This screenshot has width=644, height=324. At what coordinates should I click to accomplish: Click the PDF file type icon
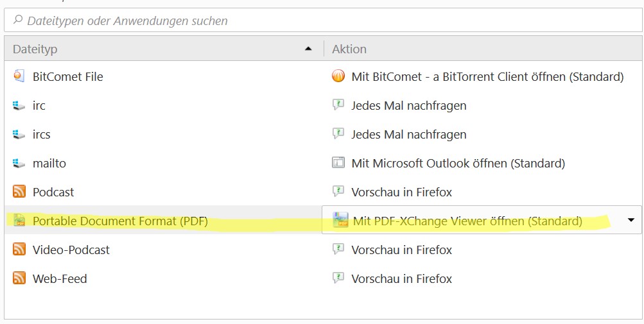(x=19, y=221)
